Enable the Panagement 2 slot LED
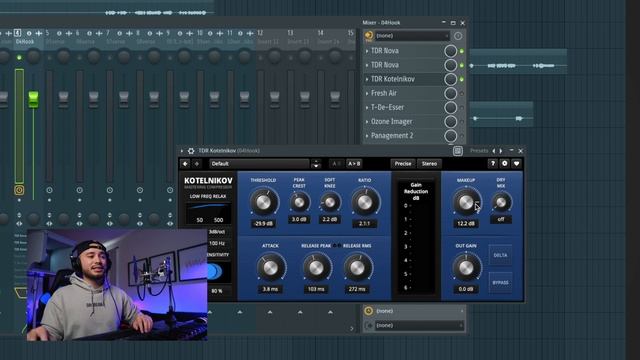This screenshot has width=640, height=360. pos(462,136)
